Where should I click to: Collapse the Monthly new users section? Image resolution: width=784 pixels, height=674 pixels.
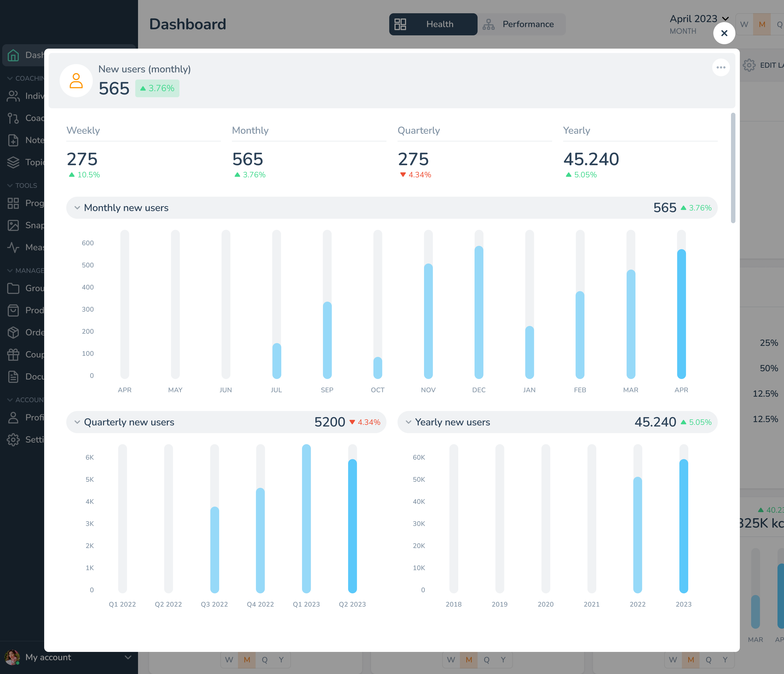click(77, 208)
